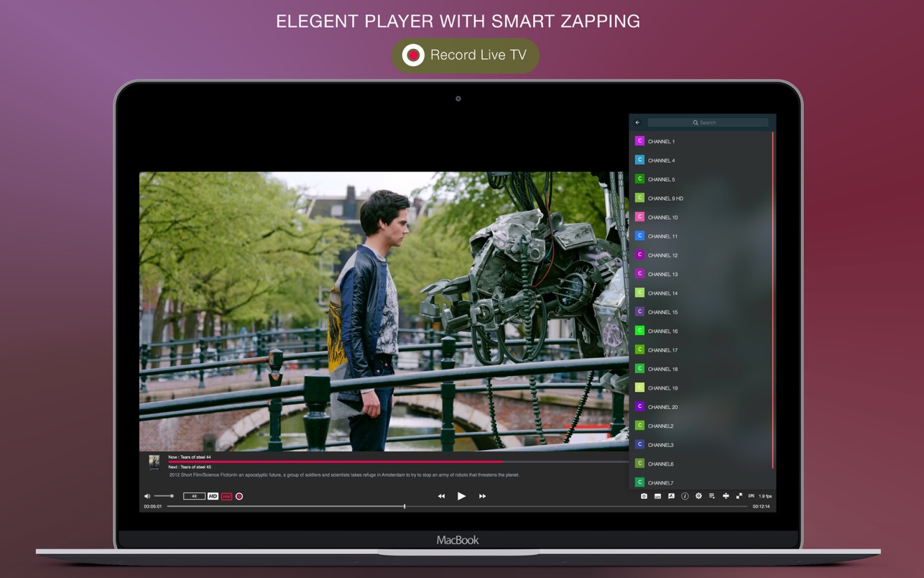Click the Channel 4 blue icon
This screenshot has width=924, height=578.
[639, 160]
